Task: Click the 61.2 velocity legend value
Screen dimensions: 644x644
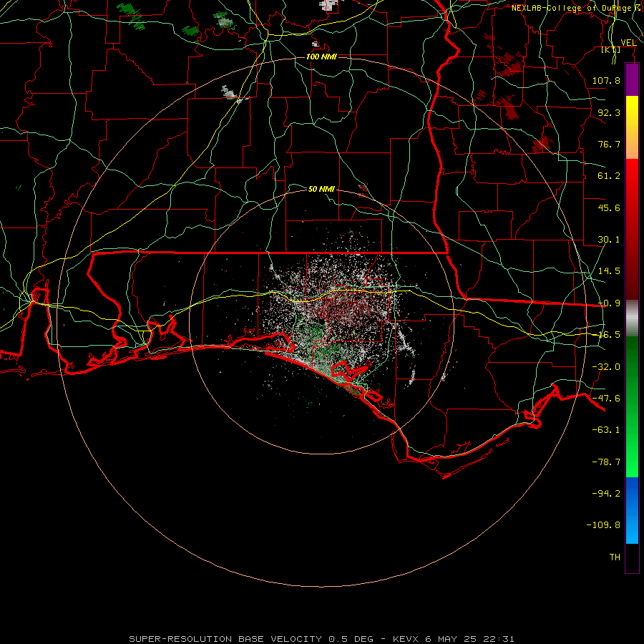Action: (609, 176)
